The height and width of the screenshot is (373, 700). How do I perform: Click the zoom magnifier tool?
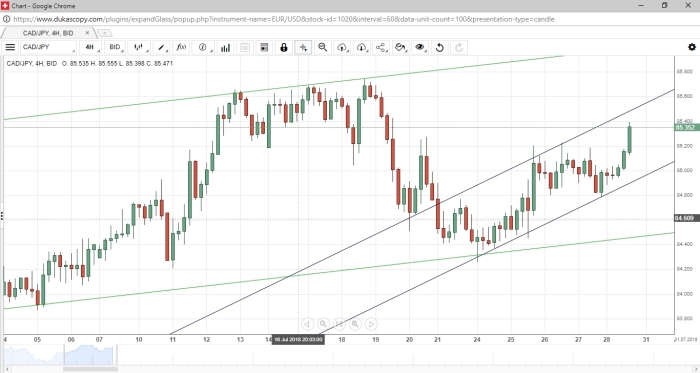click(322, 47)
